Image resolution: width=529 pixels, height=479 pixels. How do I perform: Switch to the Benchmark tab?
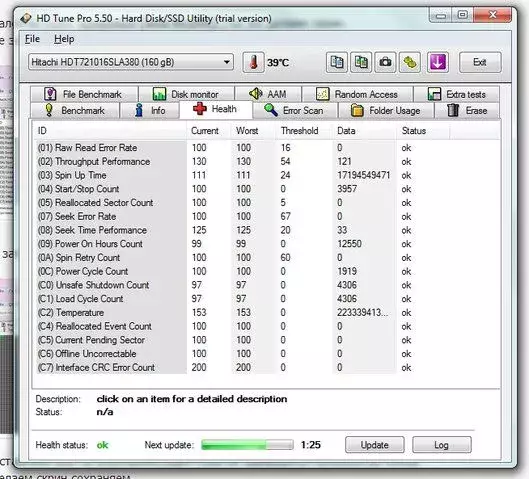pos(75,111)
